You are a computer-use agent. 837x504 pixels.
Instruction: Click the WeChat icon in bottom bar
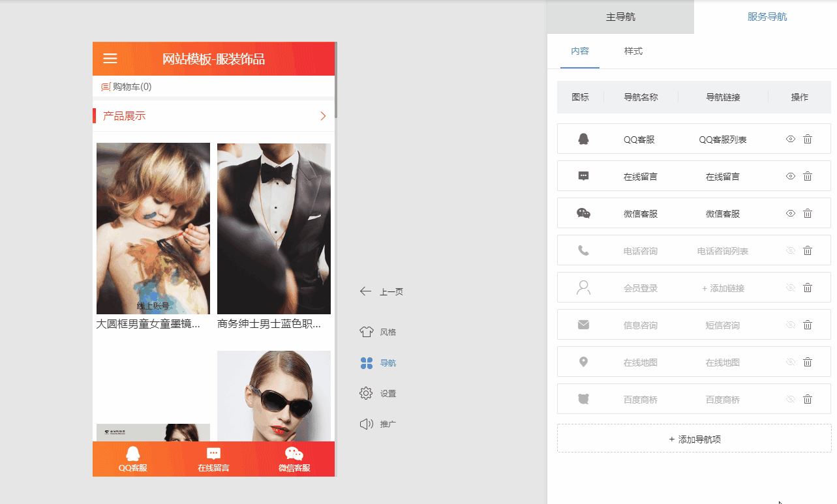[294, 454]
